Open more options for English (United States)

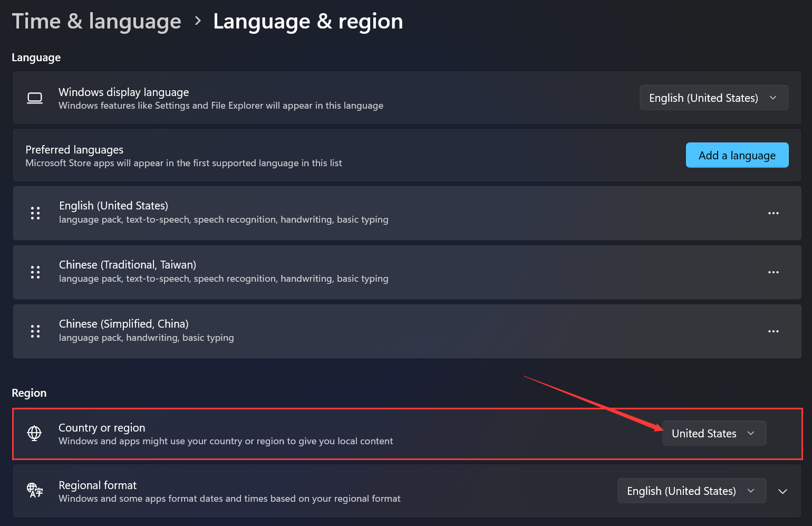pos(774,213)
